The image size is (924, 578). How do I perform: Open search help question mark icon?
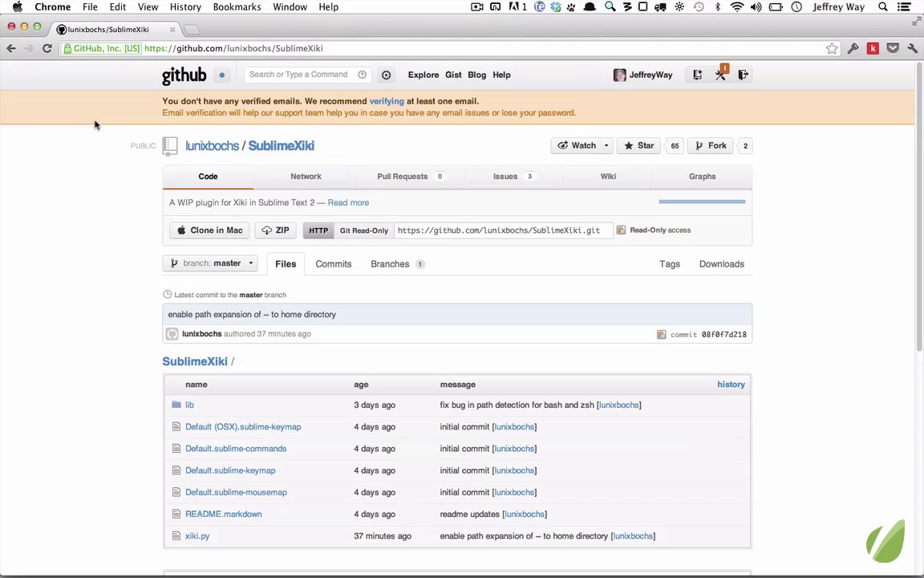363,75
